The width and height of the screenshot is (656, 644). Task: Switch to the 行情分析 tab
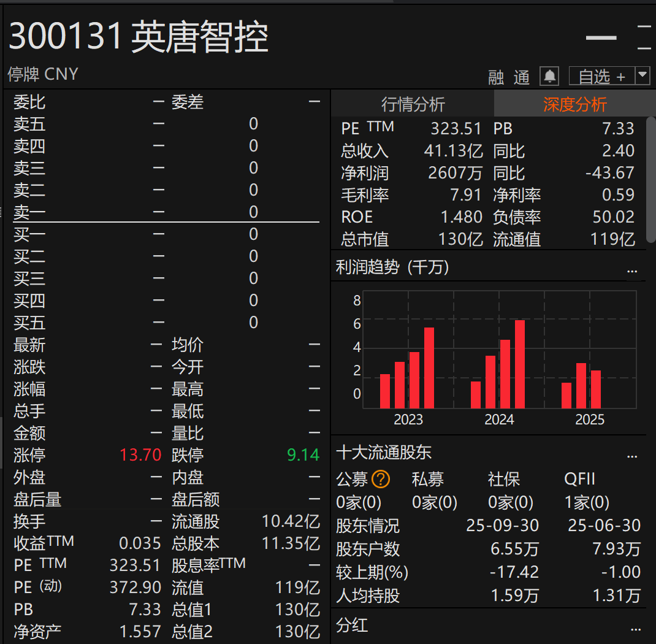[413, 104]
